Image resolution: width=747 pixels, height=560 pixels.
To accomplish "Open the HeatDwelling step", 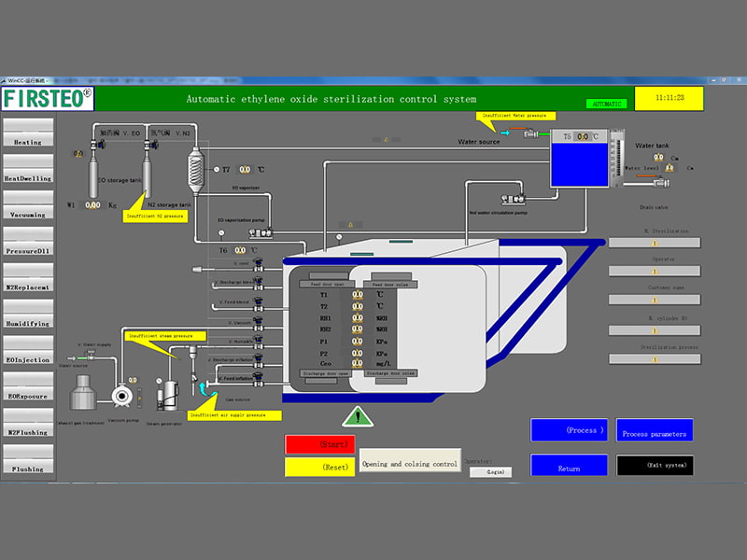I will click(x=28, y=168).
